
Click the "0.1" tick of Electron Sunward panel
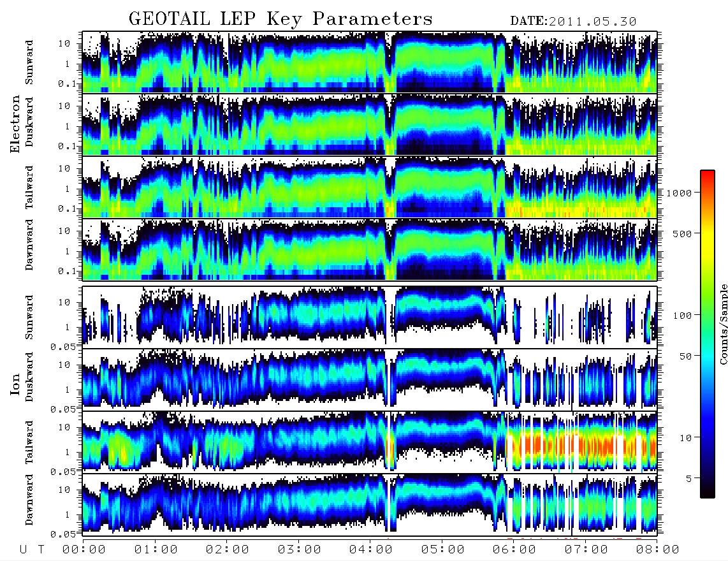pos(67,84)
